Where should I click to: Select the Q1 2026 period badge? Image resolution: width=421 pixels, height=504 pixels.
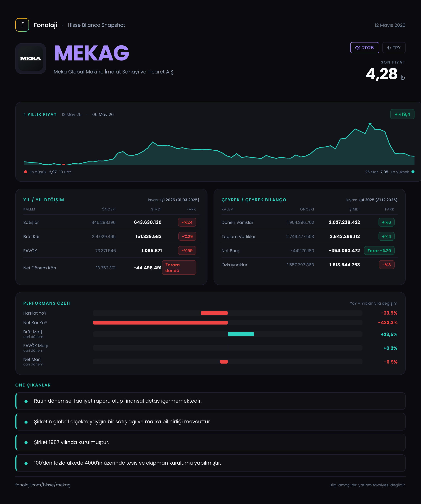coord(364,48)
